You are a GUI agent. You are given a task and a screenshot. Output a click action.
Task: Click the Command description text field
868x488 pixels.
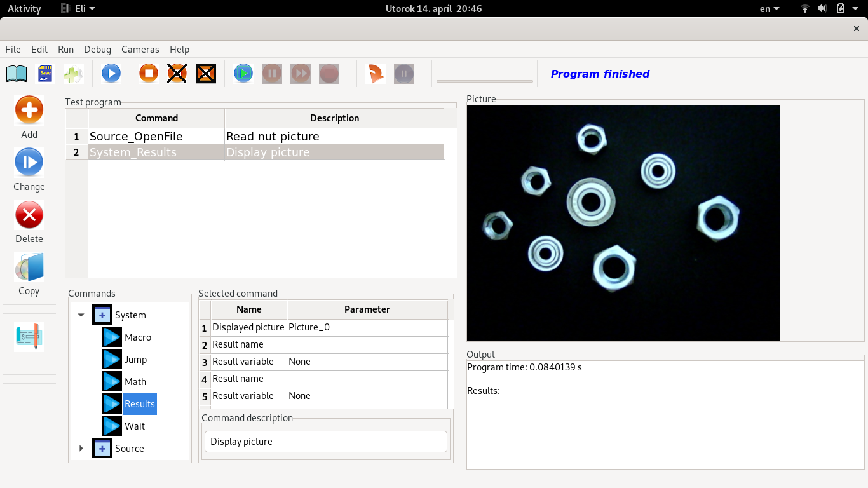pyautogui.click(x=325, y=442)
